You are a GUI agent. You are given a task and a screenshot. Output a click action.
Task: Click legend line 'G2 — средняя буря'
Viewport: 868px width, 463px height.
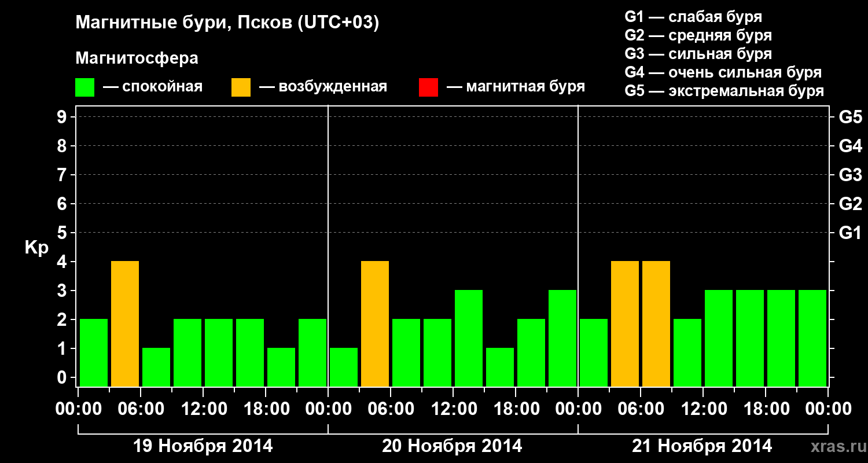point(698,35)
